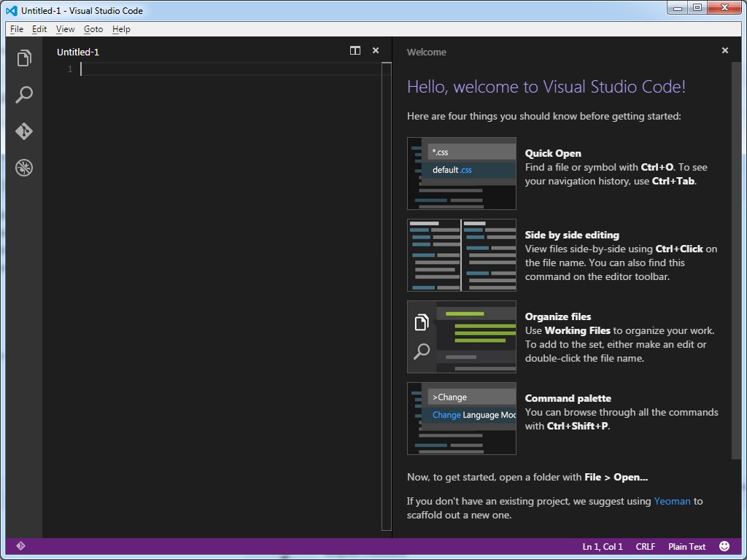
Task: Open go-to-line via Ln 1, Col 1
Action: [602, 546]
